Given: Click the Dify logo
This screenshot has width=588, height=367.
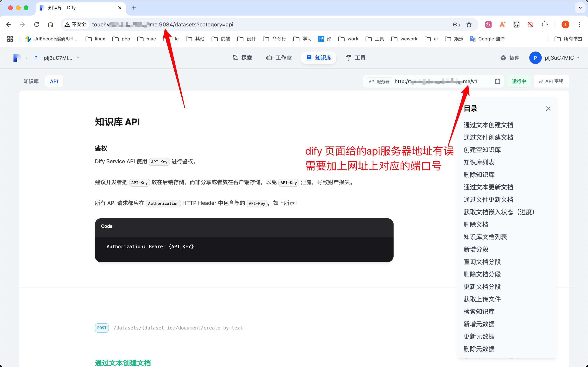Looking at the screenshot, I should (17, 58).
